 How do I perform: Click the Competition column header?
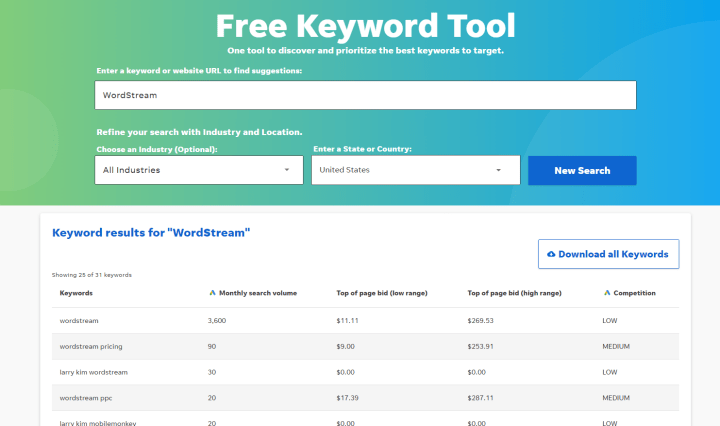634,293
